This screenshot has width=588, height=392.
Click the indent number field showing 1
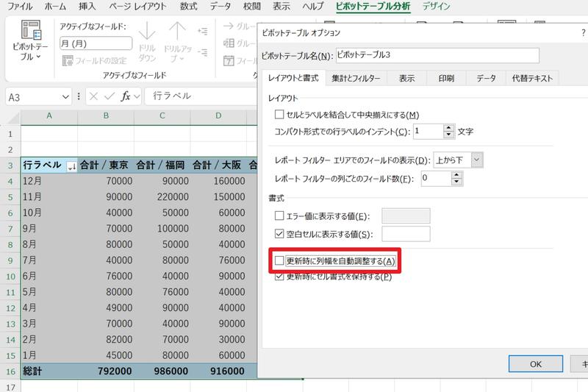pyautogui.click(x=429, y=132)
